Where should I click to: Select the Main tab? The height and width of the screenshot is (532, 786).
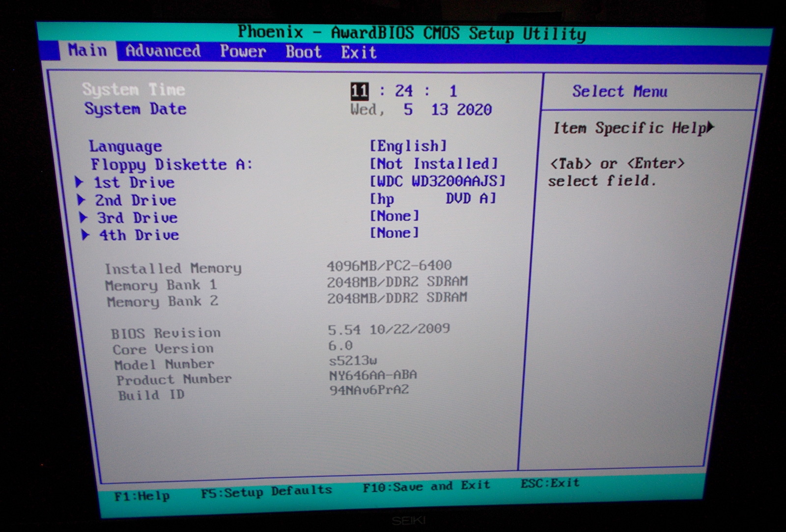pyautogui.click(x=87, y=50)
